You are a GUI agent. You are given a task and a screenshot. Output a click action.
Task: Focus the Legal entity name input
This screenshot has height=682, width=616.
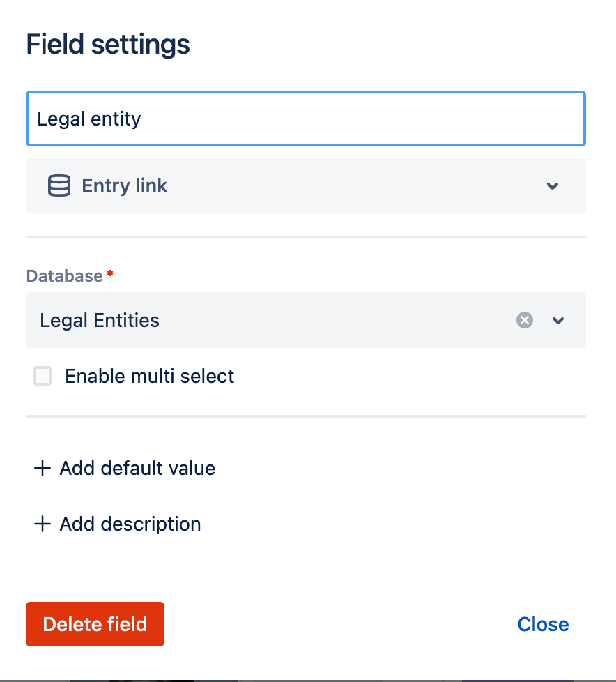tap(305, 119)
